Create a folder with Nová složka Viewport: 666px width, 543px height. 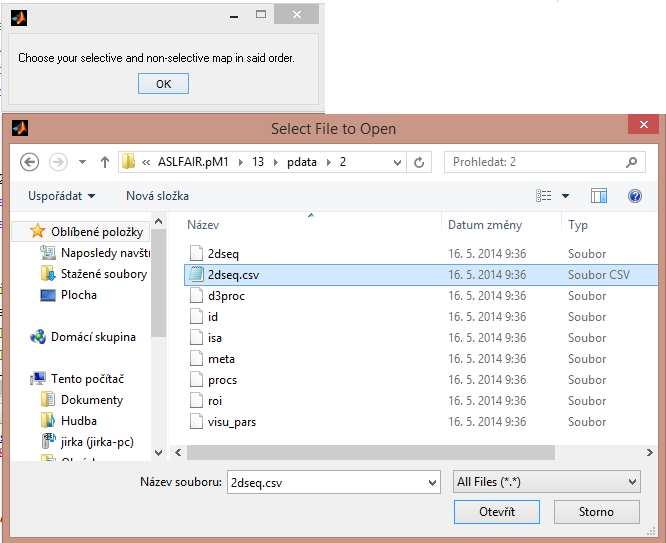coord(158,196)
